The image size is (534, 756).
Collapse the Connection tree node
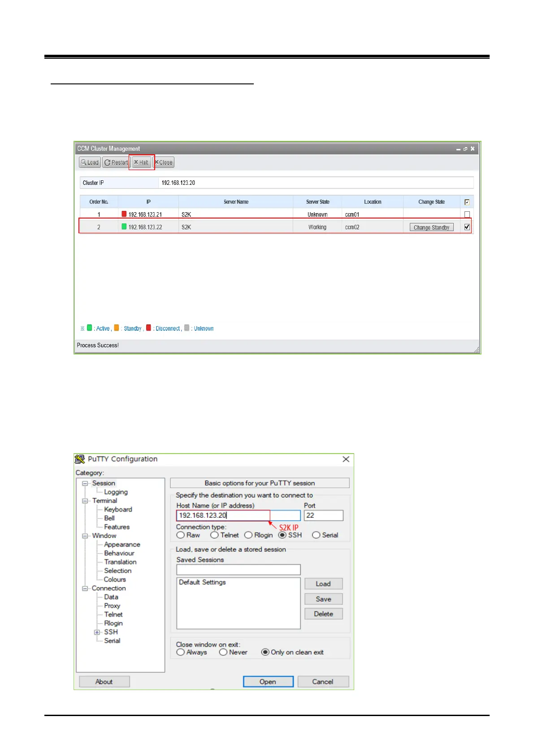(85, 588)
